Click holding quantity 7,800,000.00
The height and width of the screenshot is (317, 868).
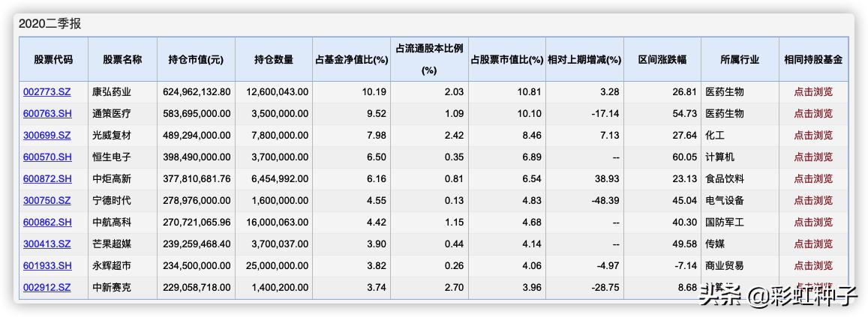coord(280,136)
